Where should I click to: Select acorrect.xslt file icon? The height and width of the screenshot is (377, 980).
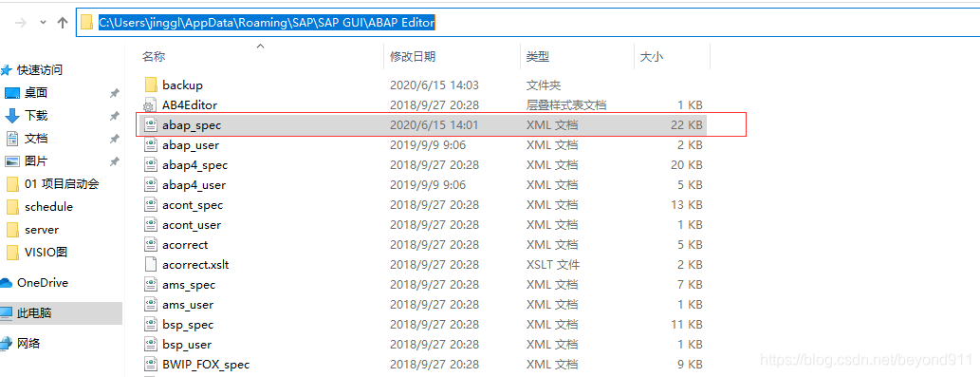coord(151,264)
